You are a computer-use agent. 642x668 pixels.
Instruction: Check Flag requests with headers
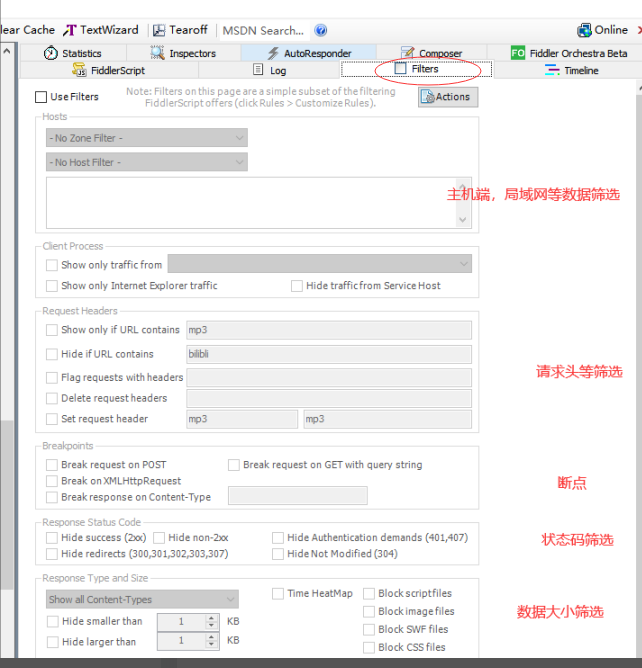[52, 378]
